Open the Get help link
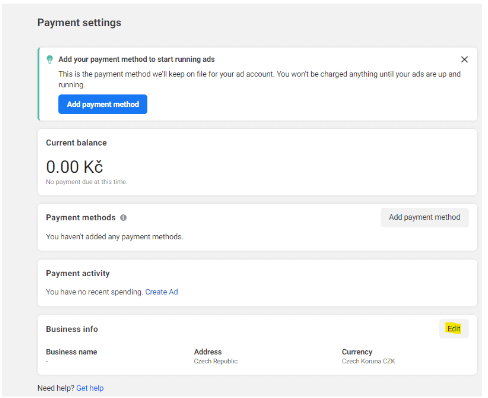 click(x=90, y=388)
